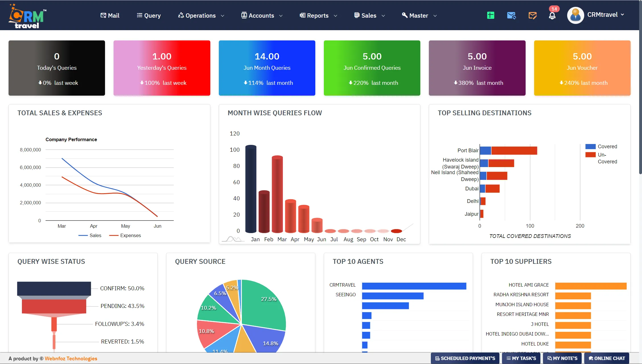Click the Today's Queries card
Screen dimensions: 642x364
pyautogui.click(x=57, y=68)
